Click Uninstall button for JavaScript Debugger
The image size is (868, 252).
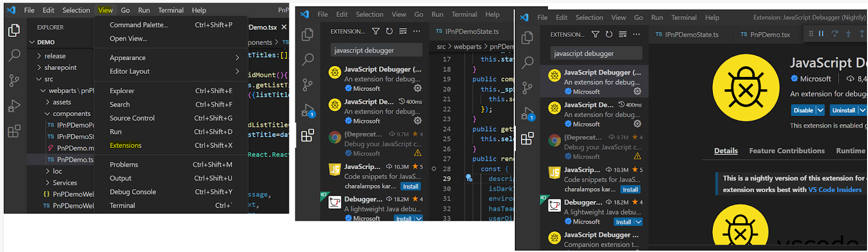tap(844, 110)
